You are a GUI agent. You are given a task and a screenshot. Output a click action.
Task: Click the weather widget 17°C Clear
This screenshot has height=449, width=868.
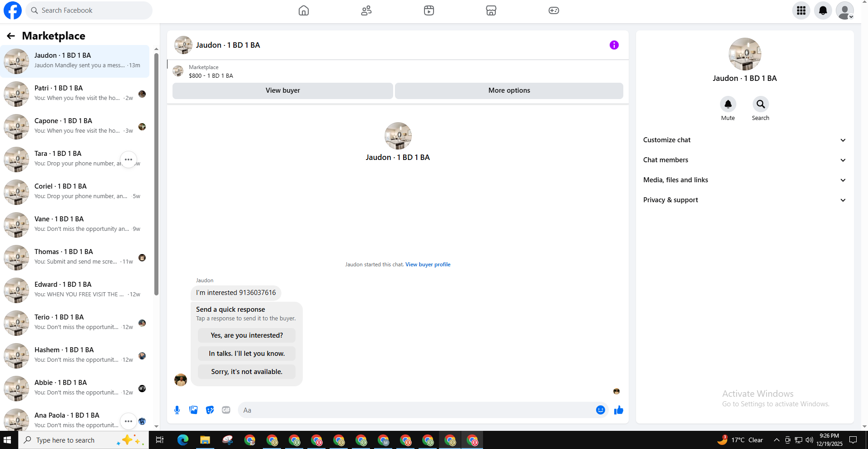[740, 440]
